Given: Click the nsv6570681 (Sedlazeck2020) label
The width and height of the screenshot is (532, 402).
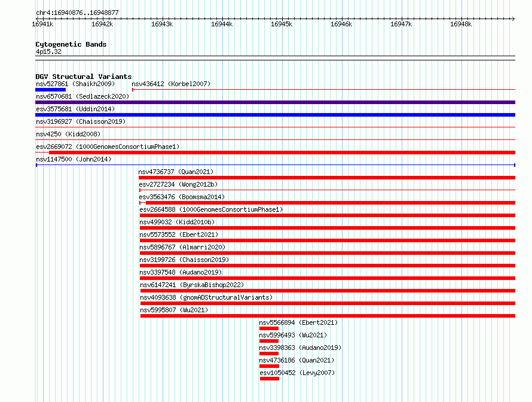Looking at the screenshot, I should click(82, 96).
